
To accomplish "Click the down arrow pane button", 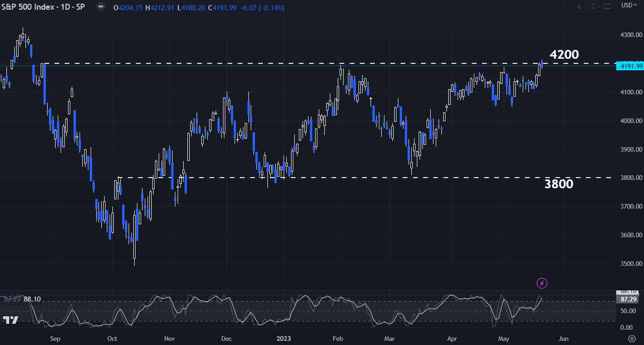I will [x=579, y=6].
